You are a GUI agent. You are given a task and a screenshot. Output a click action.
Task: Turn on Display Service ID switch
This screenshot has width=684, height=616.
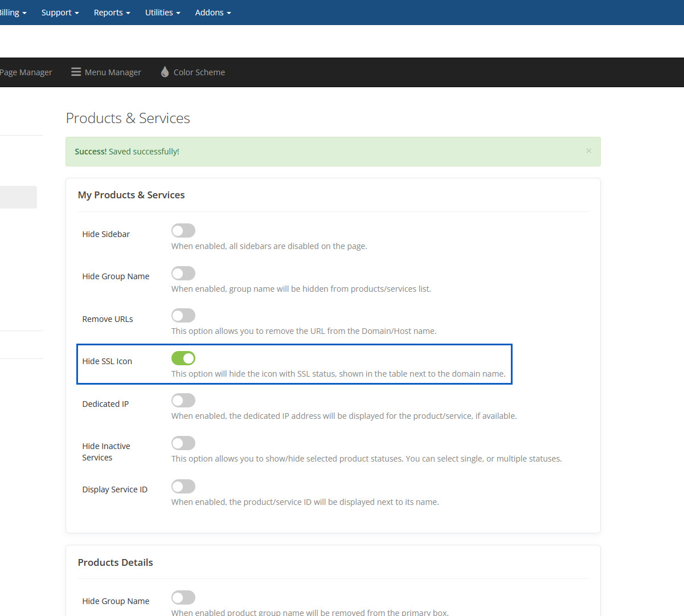[x=183, y=487]
